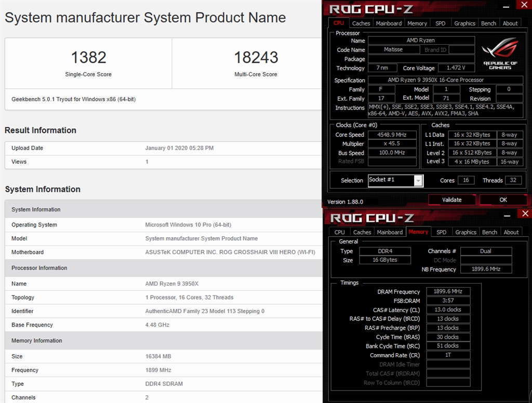Viewport: 532px width, 403px height.
Task: Click the Level 3 cache value 4 x 16 MBytes
Action: coord(472,162)
